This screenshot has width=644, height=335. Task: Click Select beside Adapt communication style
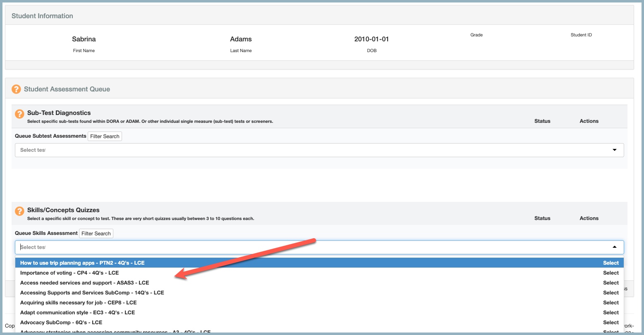[x=610, y=313]
